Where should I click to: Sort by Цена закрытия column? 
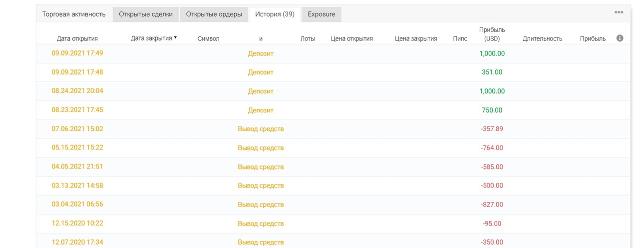click(x=416, y=38)
